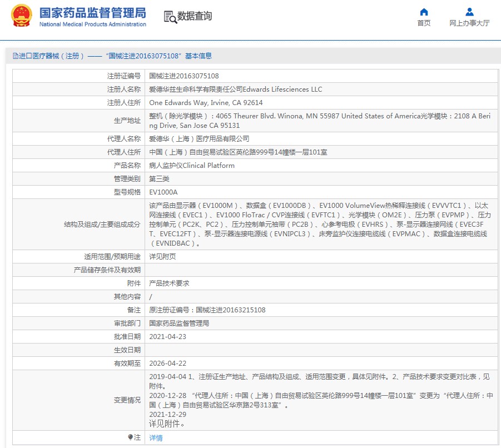
Task: Open the 详情 link
Action: [156, 438]
